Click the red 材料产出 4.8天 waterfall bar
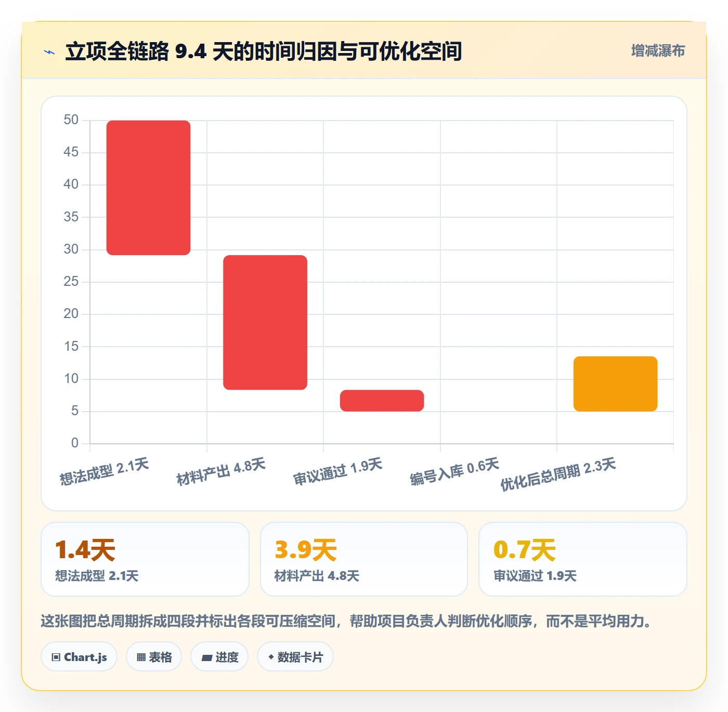728x712 pixels. coord(265,322)
